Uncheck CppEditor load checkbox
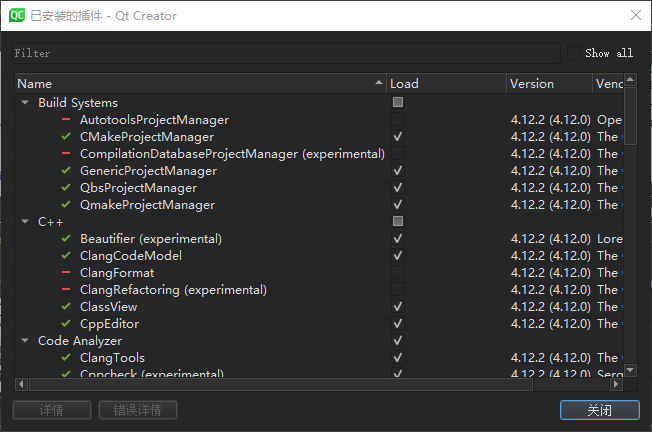Viewport: 652px width, 432px height. click(398, 323)
